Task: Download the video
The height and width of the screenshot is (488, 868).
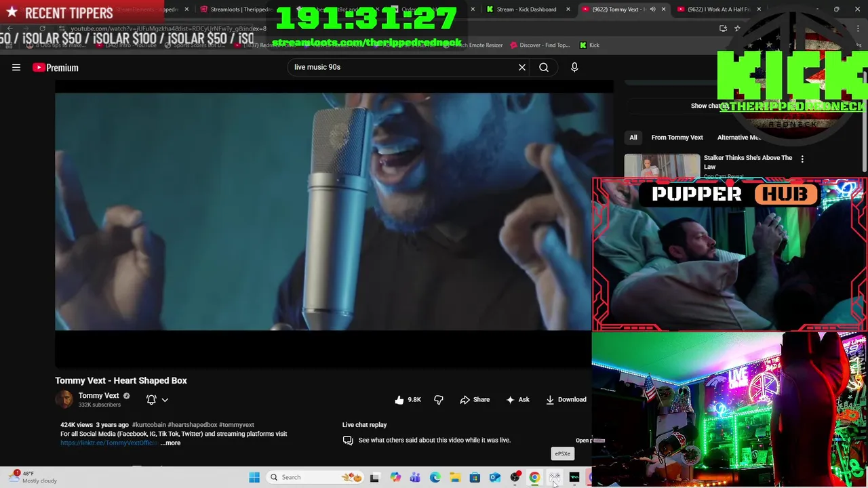Action: coord(566,399)
